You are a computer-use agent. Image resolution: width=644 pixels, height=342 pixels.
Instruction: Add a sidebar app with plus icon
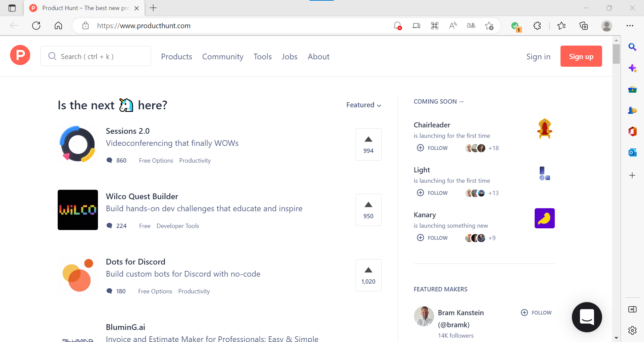click(x=632, y=175)
